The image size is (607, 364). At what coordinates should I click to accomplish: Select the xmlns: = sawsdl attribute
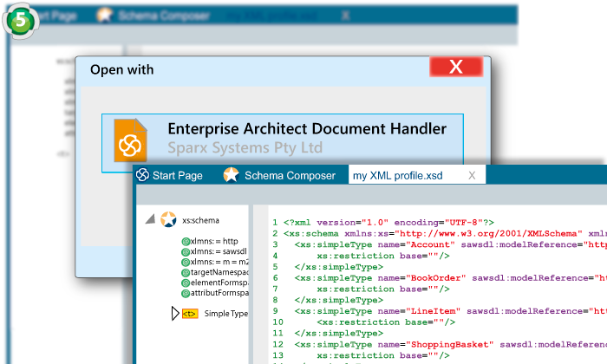(219, 251)
